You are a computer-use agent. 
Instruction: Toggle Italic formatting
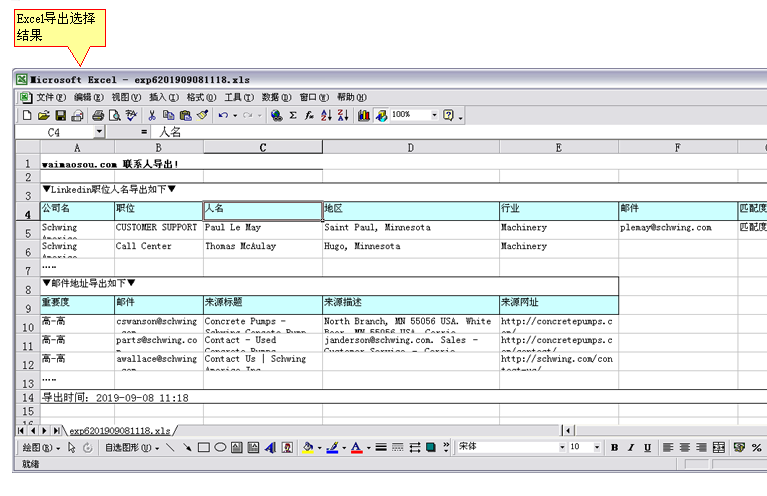tap(631, 448)
